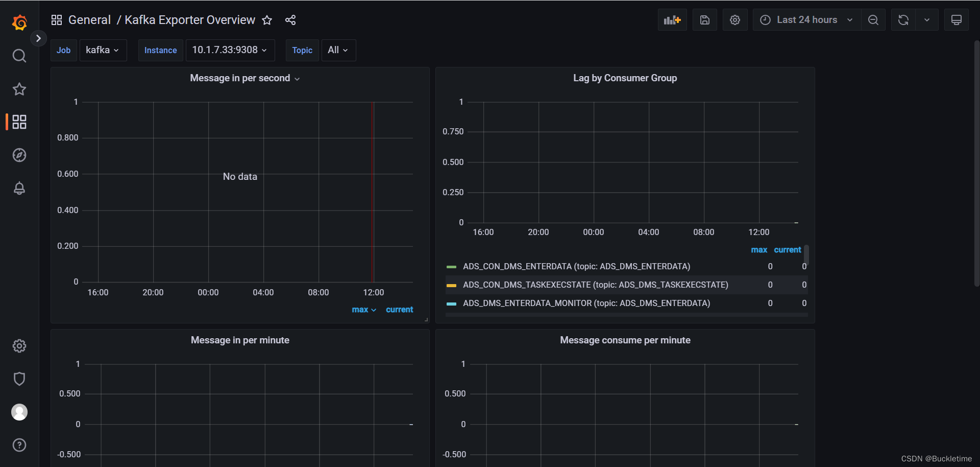Open the Message in per minute panel title
This screenshot has width=980, height=467.
[x=240, y=340]
